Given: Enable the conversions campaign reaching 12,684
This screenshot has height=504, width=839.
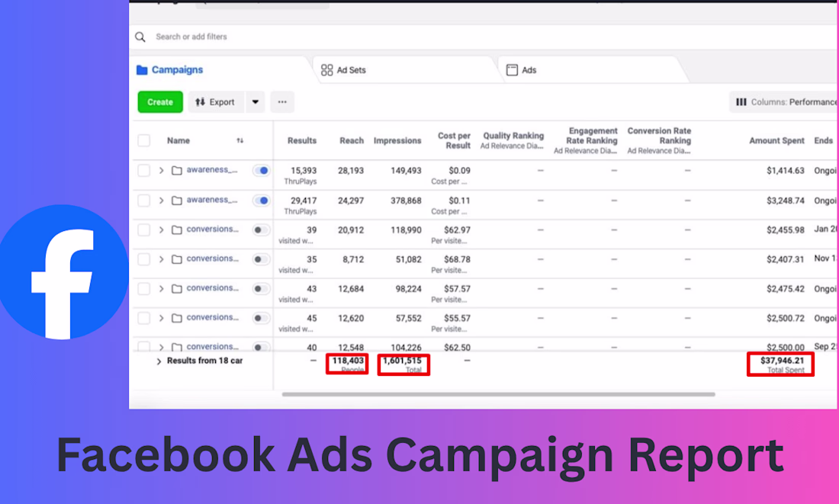Looking at the screenshot, I should click(261, 289).
